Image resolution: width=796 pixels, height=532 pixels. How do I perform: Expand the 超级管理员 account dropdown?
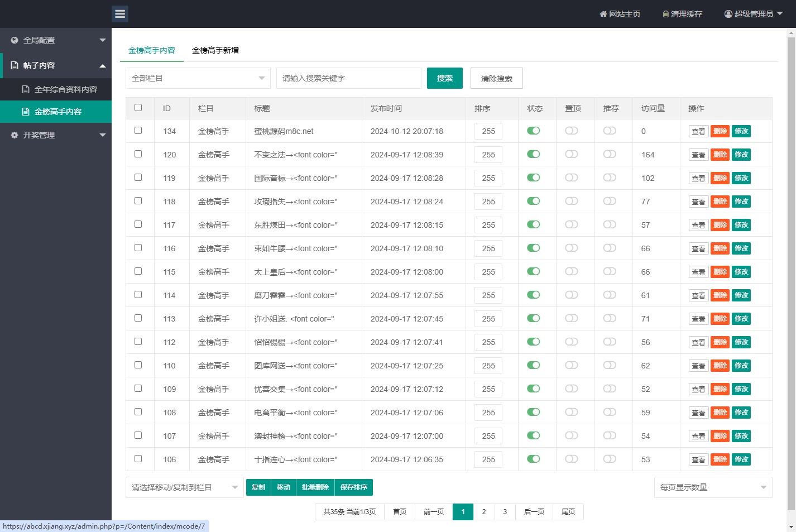pos(754,14)
